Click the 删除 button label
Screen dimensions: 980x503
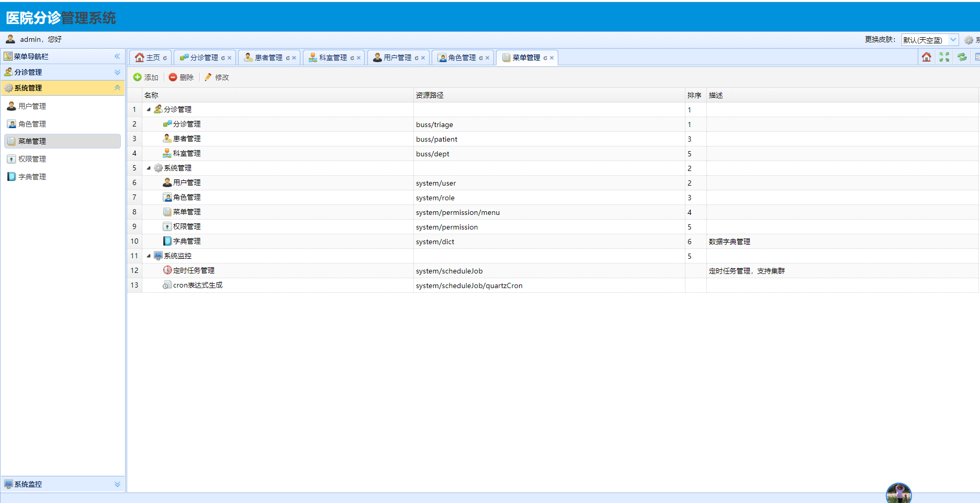pyautogui.click(x=187, y=77)
